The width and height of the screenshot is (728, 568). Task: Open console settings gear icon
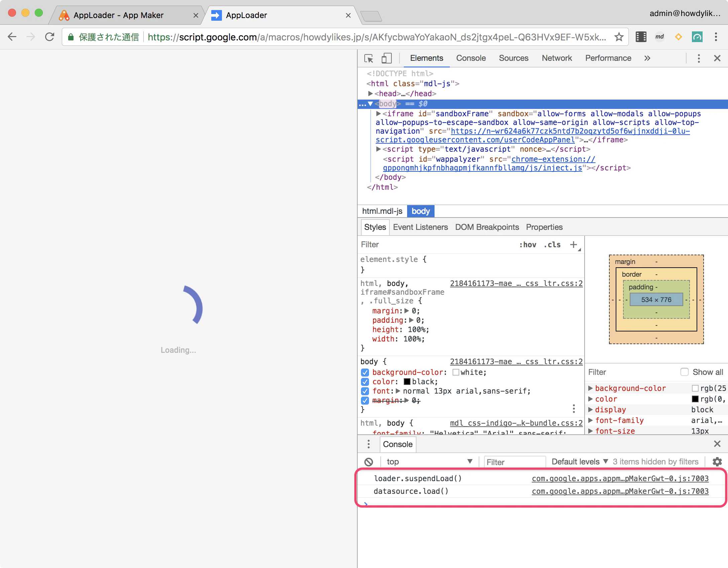tap(717, 462)
